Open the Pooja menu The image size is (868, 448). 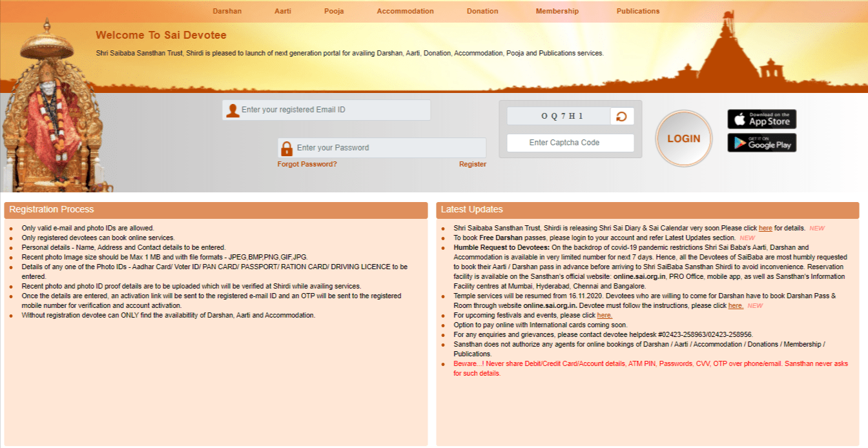[334, 11]
